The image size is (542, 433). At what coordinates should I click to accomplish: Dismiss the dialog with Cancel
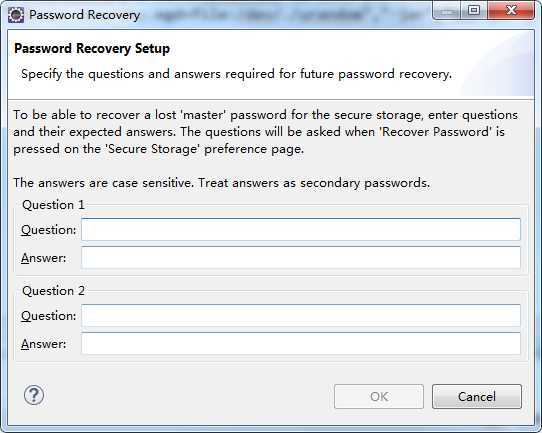477,396
